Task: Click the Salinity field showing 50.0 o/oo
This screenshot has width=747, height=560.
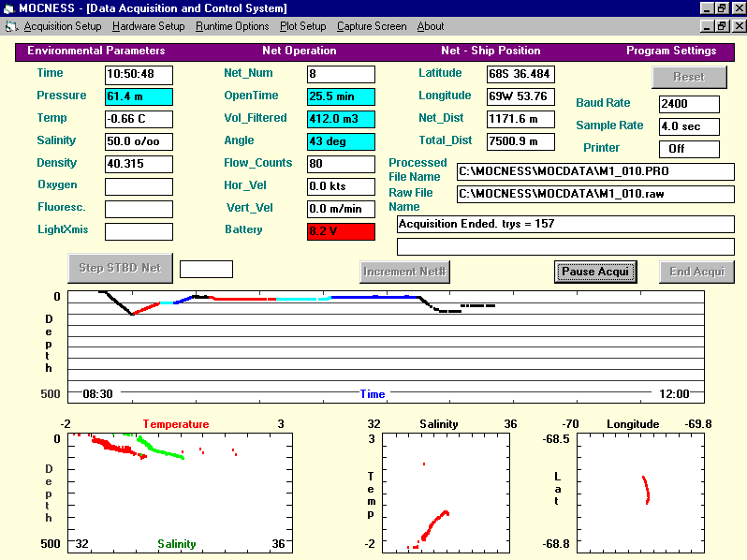Action: coord(139,141)
